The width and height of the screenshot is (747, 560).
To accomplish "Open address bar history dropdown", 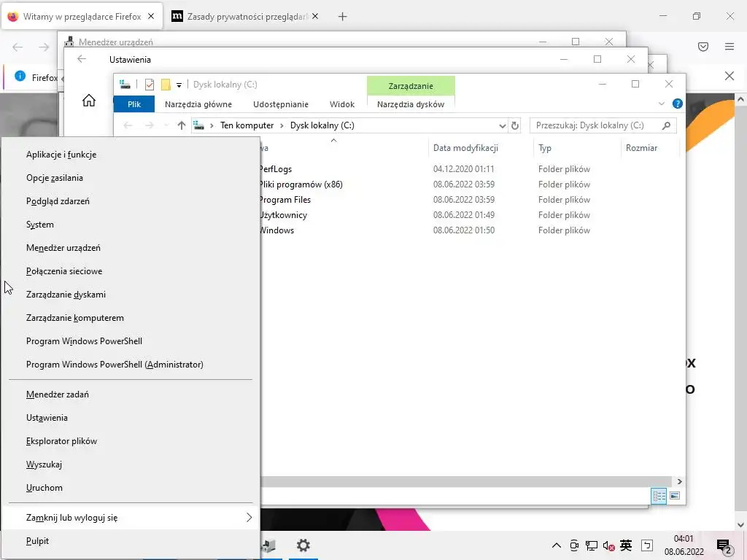I will coord(502,125).
